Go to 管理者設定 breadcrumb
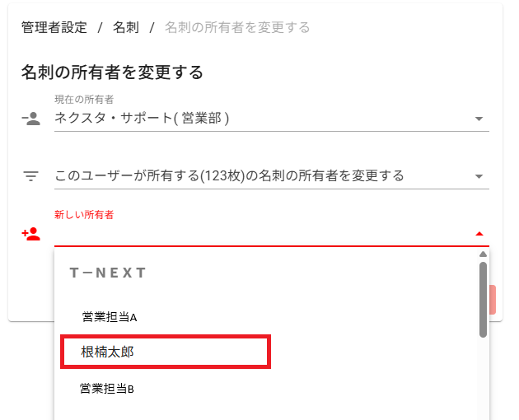 (x=54, y=27)
